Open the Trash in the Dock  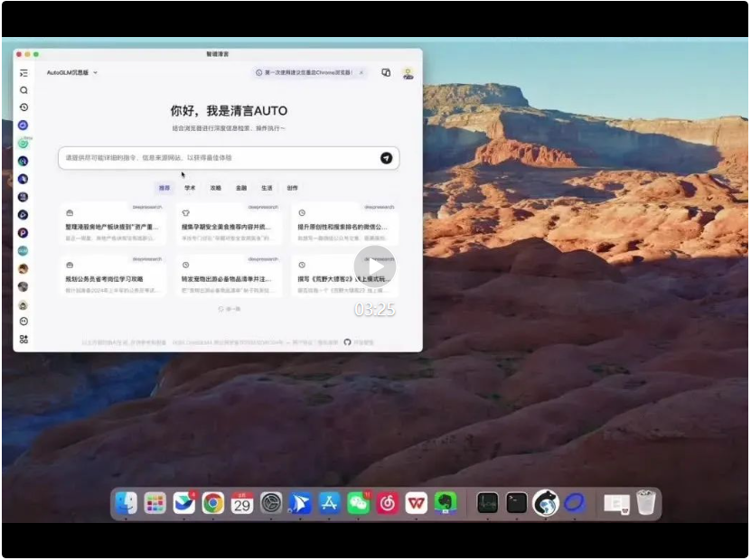(645, 502)
